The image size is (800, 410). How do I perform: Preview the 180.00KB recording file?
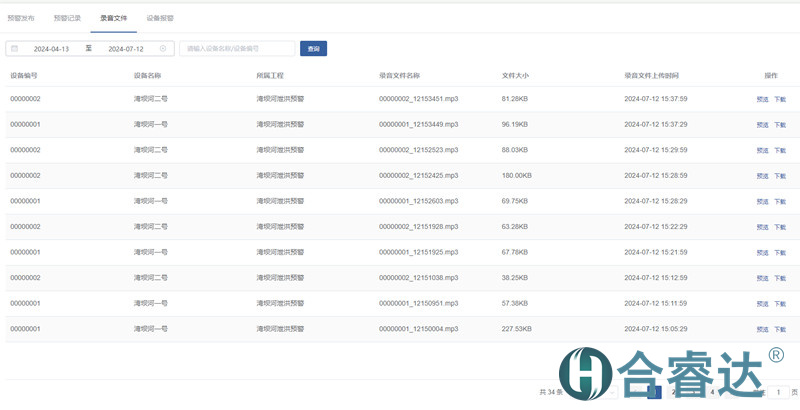coord(762,176)
